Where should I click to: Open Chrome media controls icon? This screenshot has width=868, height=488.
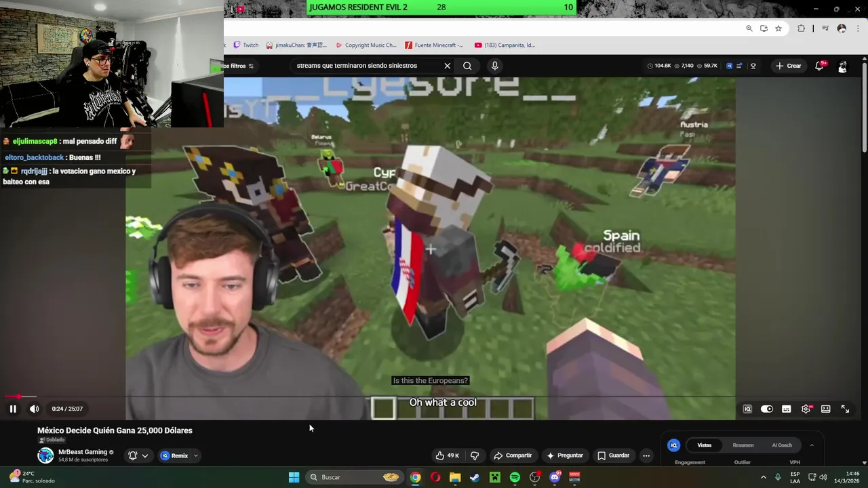tap(825, 28)
